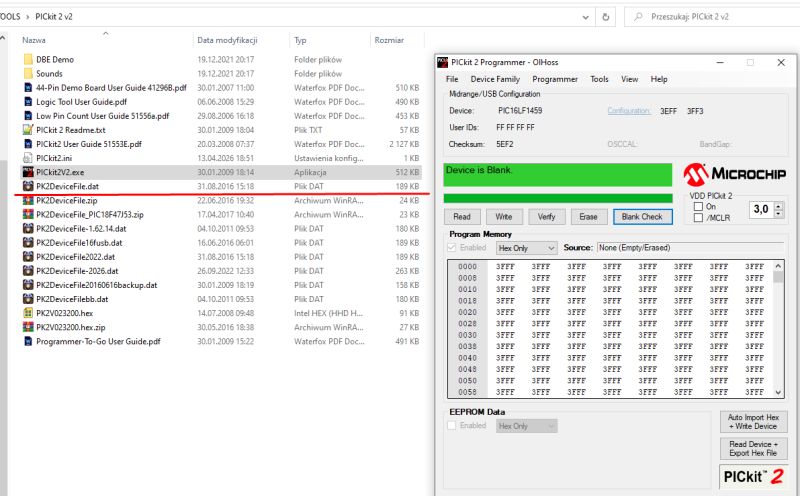Click the green progress bar
The image size is (800, 496).
558,199
